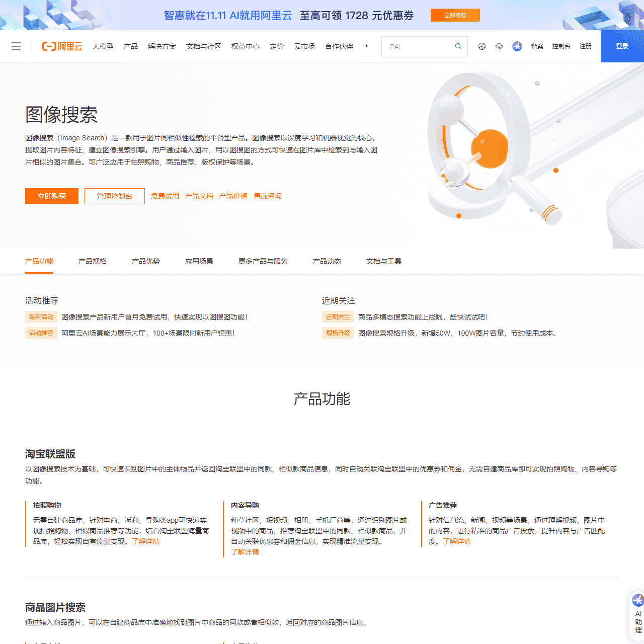This screenshot has height=644, width=644.
Task: Click the language/globe icon in the header
Action: (481, 46)
